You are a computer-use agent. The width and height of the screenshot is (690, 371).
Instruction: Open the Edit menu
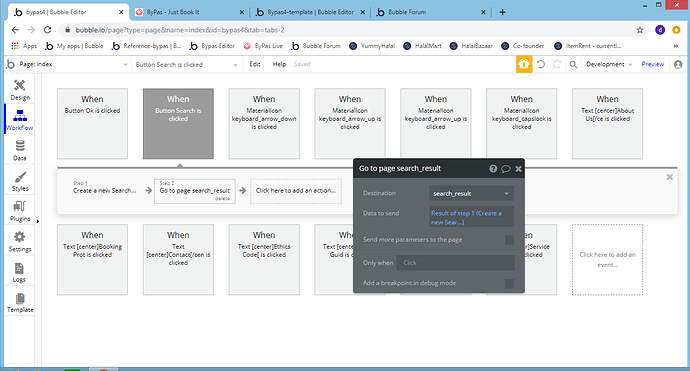[255, 64]
